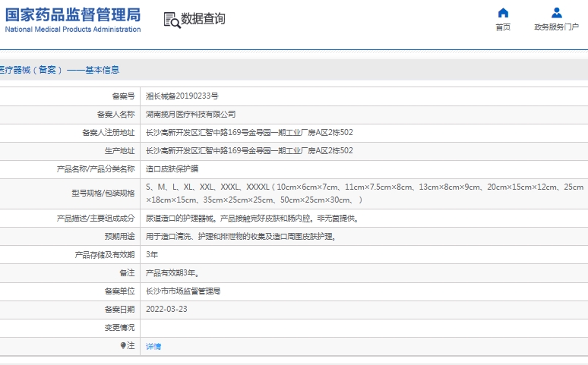Click the remark 产品有效期3年。
Viewport: 588px width, 365px height.
(x=172, y=273)
